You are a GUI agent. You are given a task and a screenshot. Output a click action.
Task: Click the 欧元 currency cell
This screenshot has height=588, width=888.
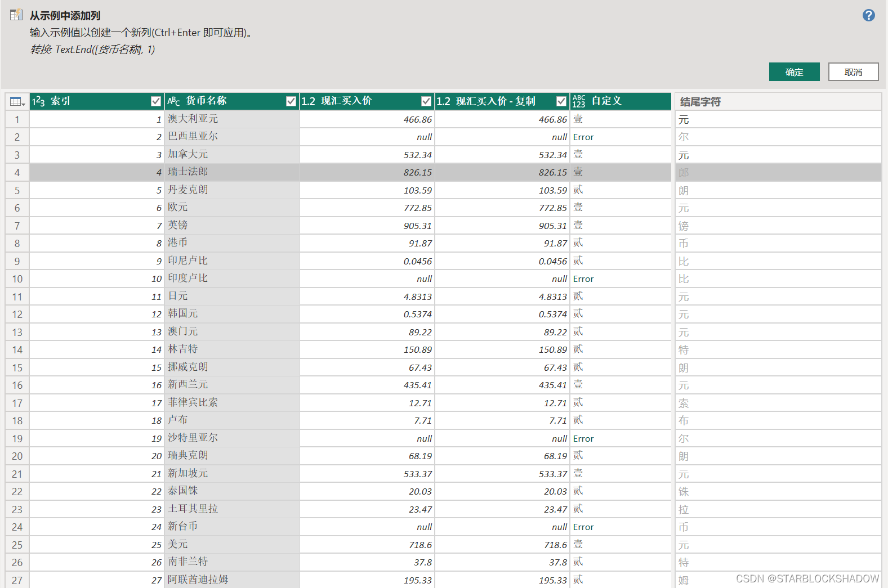click(x=232, y=208)
